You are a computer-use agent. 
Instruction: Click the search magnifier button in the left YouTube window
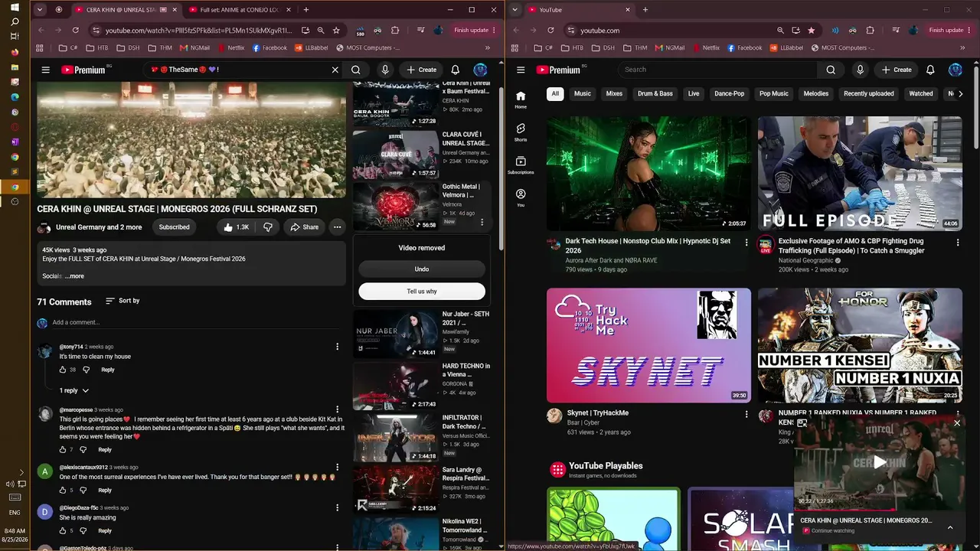356,70
